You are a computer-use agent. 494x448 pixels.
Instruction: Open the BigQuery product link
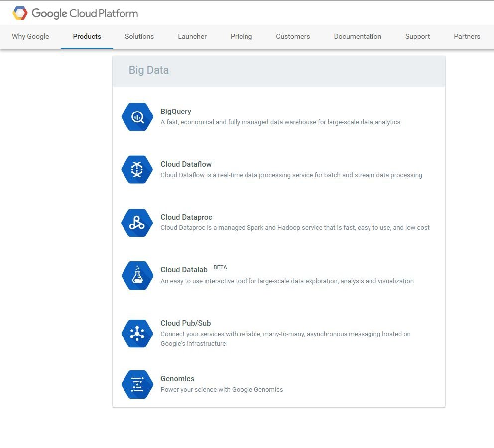[176, 112]
